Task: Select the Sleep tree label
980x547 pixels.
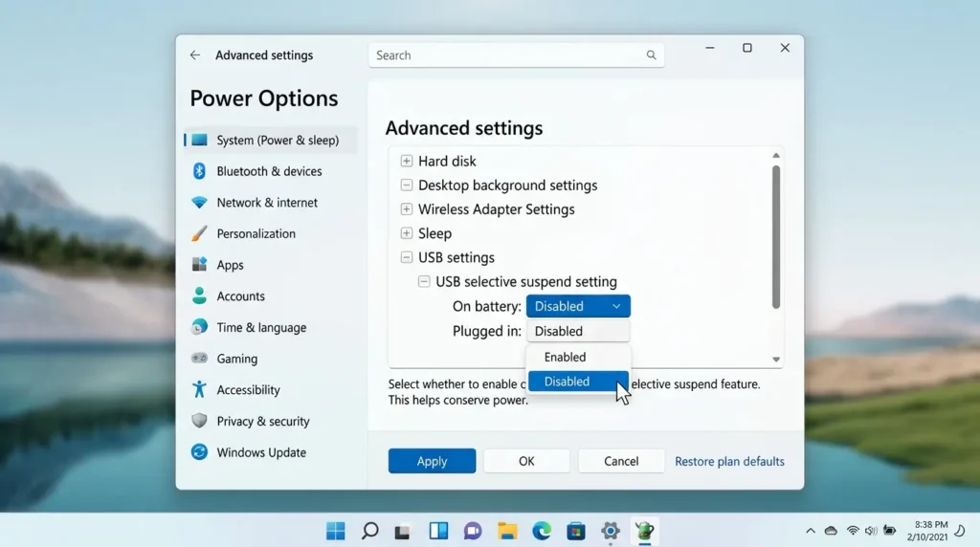Action: [434, 233]
